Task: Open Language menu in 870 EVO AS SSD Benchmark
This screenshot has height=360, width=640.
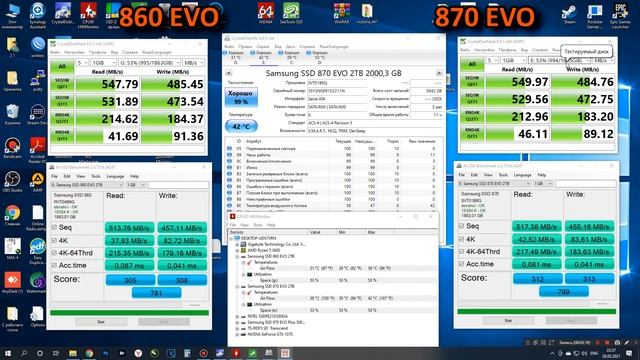Action: 522,175
